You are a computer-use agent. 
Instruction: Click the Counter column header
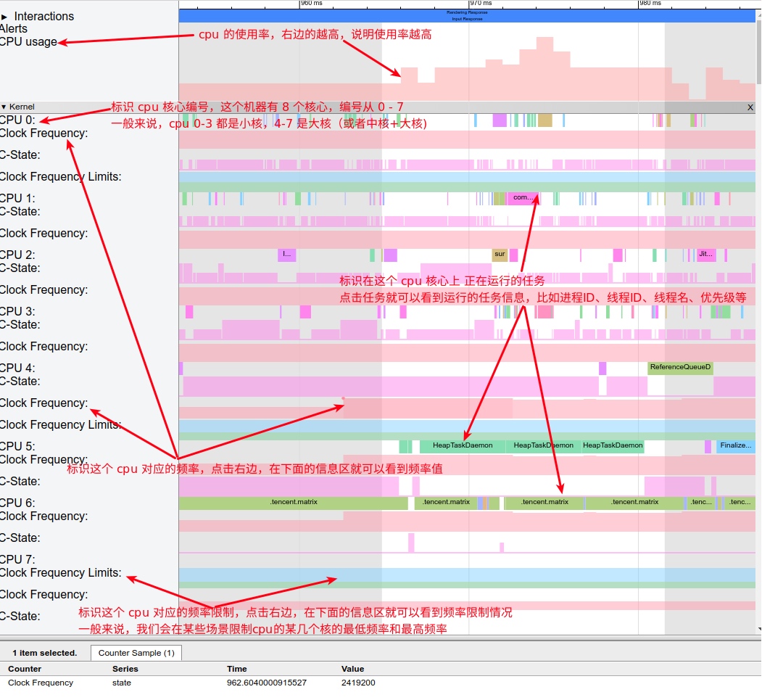tap(25, 669)
